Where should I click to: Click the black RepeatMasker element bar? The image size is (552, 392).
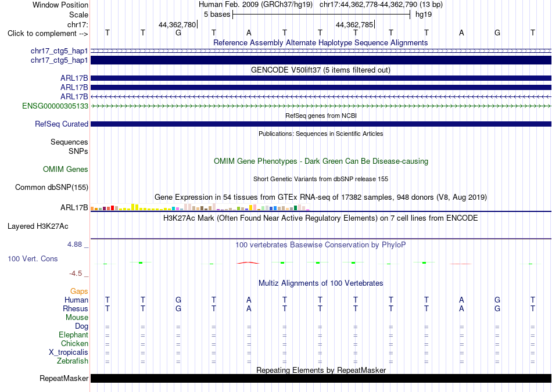(x=321, y=378)
